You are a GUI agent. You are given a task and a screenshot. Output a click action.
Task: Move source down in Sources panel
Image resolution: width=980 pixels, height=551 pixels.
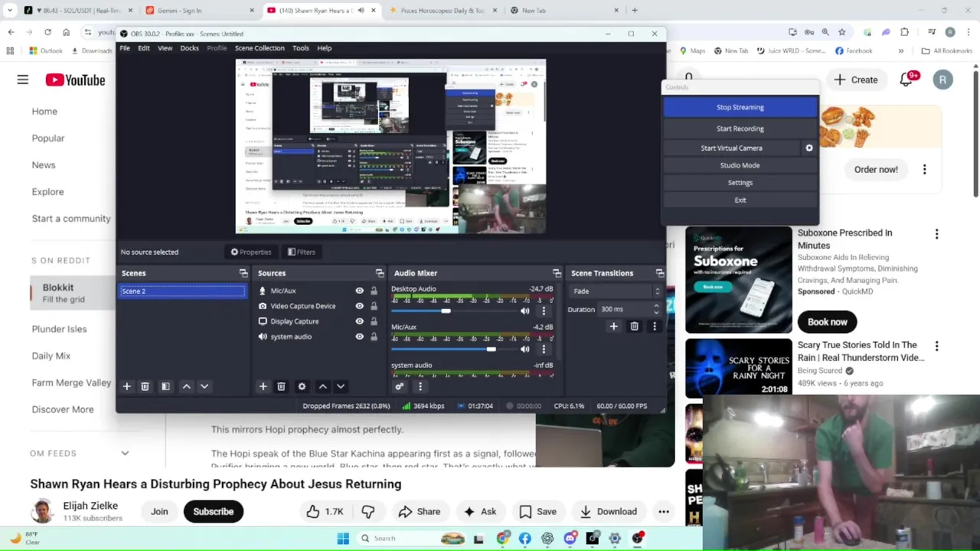pyautogui.click(x=341, y=386)
